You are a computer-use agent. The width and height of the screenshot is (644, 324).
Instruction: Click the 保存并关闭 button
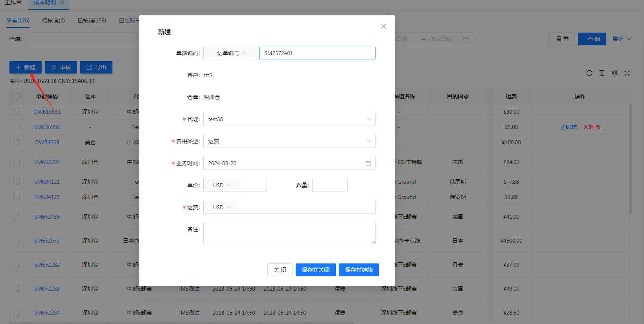[x=315, y=270]
